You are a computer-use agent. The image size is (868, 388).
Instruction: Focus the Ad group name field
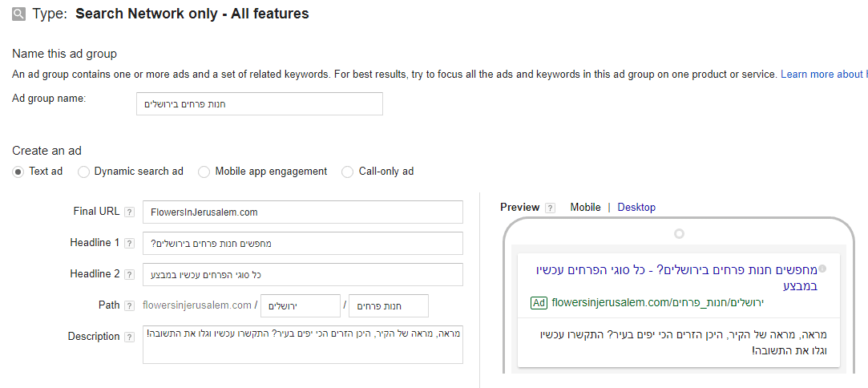260,104
